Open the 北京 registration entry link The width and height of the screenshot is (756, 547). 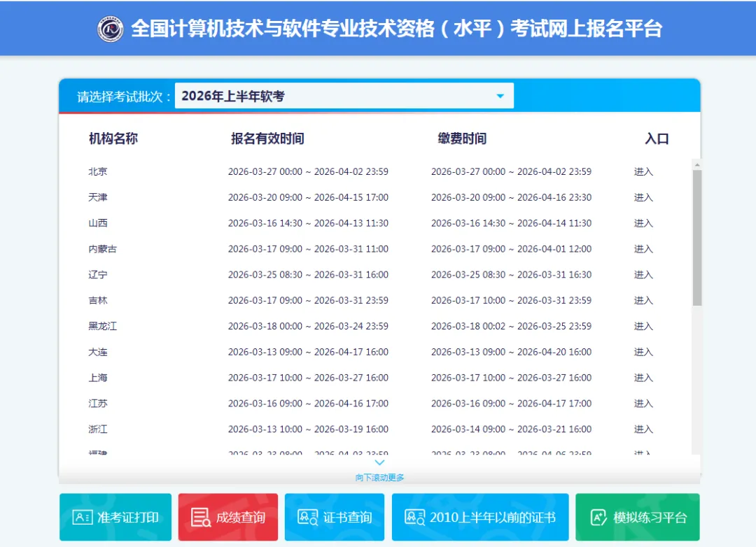point(643,171)
